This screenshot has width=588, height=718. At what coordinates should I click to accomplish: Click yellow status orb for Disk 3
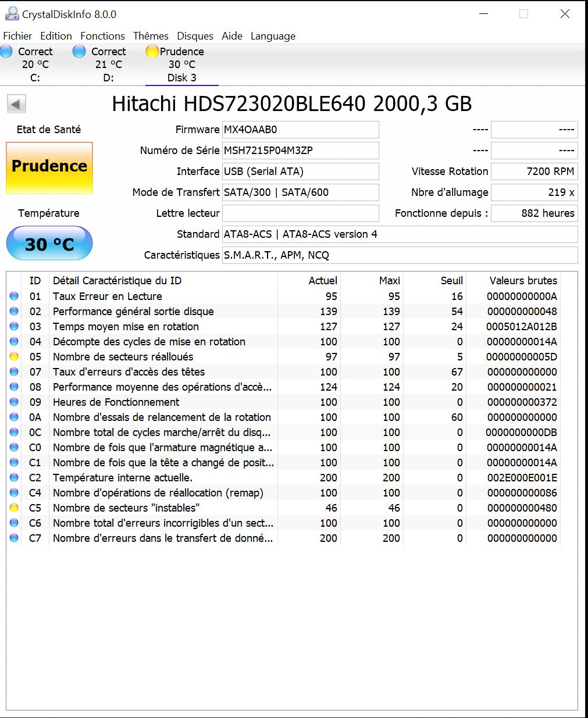click(152, 51)
